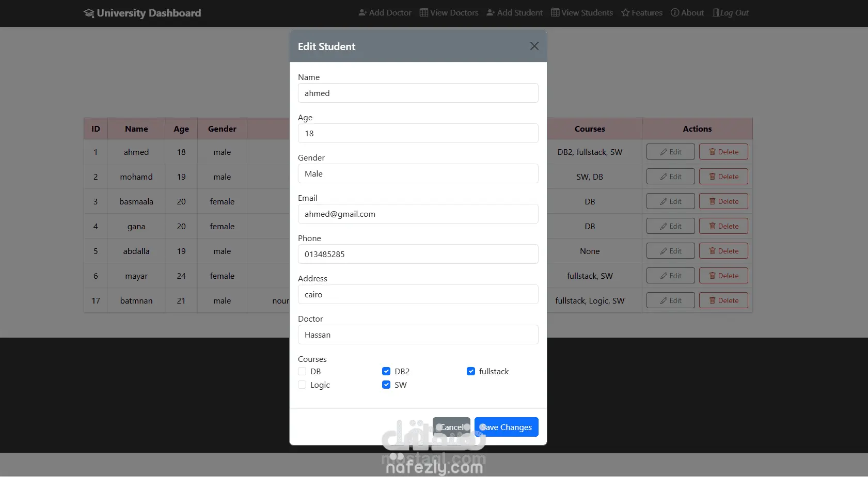The image size is (868, 477).
Task: Click the 'basmaala' name cell
Action: coord(136,201)
